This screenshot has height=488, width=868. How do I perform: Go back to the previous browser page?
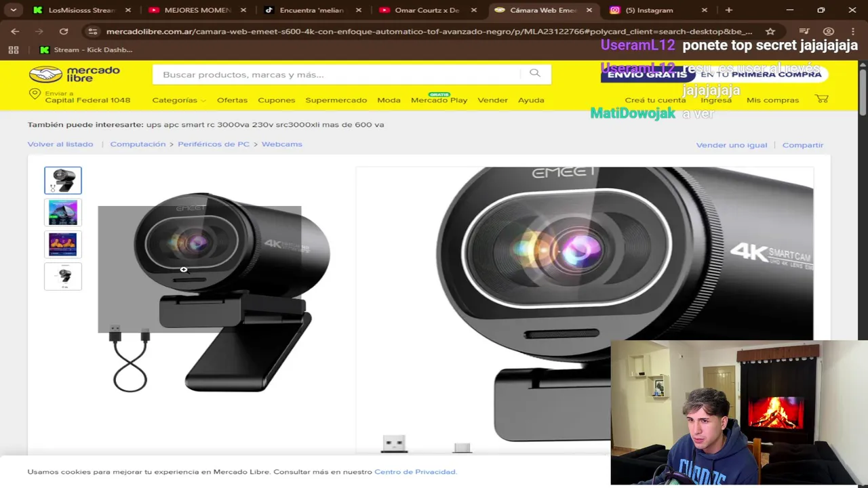point(15,31)
